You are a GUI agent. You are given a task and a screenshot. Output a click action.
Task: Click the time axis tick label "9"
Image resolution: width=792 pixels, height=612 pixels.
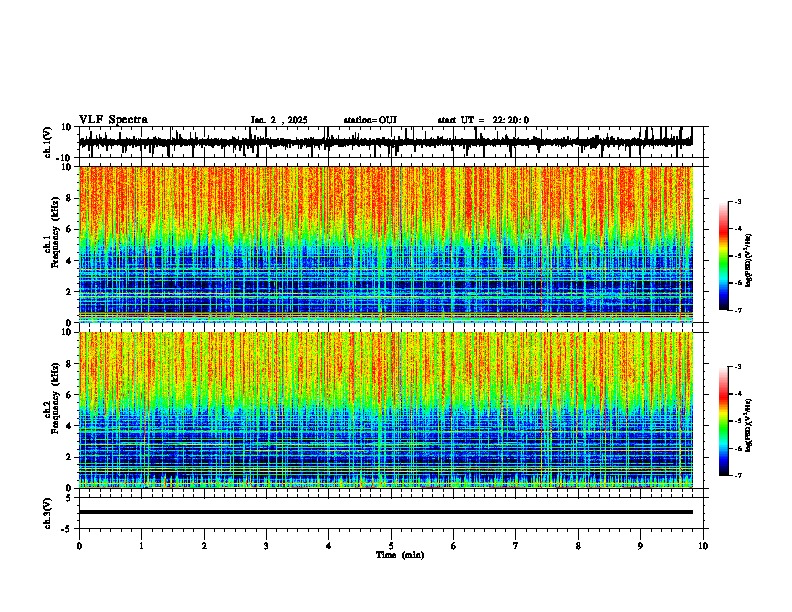point(640,546)
